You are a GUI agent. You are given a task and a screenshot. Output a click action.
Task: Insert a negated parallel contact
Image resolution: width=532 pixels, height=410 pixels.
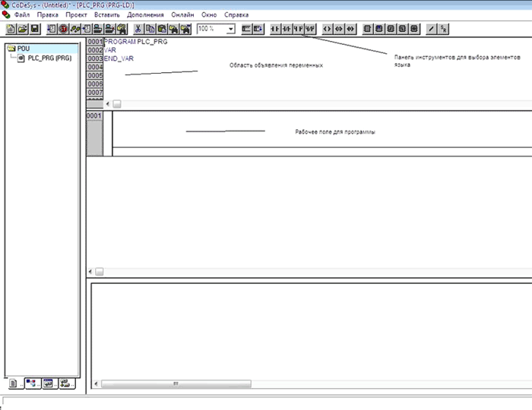310,29
